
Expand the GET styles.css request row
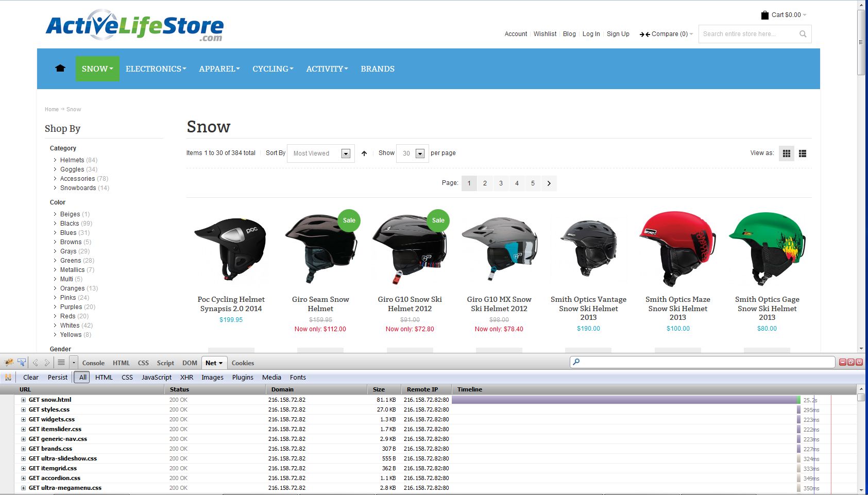[23, 409]
